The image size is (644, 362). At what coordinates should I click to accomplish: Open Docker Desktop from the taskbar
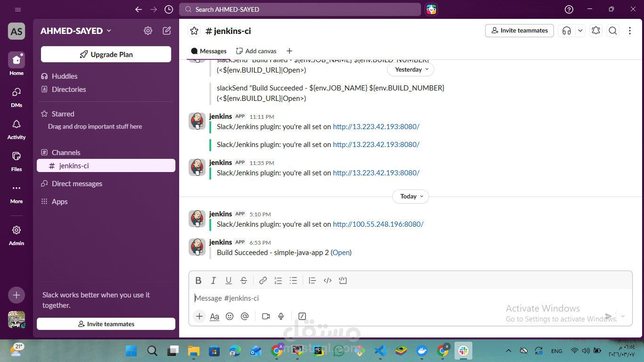click(422, 351)
